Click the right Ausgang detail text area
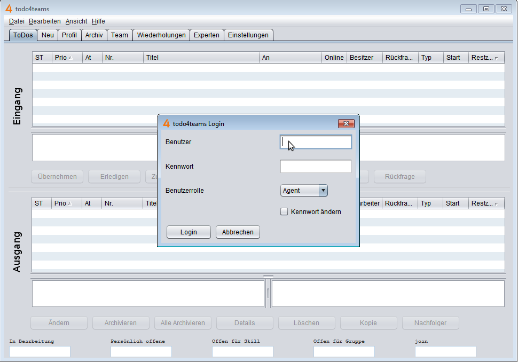The height and width of the screenshot is (362, 518). click(x=388, y=294)
